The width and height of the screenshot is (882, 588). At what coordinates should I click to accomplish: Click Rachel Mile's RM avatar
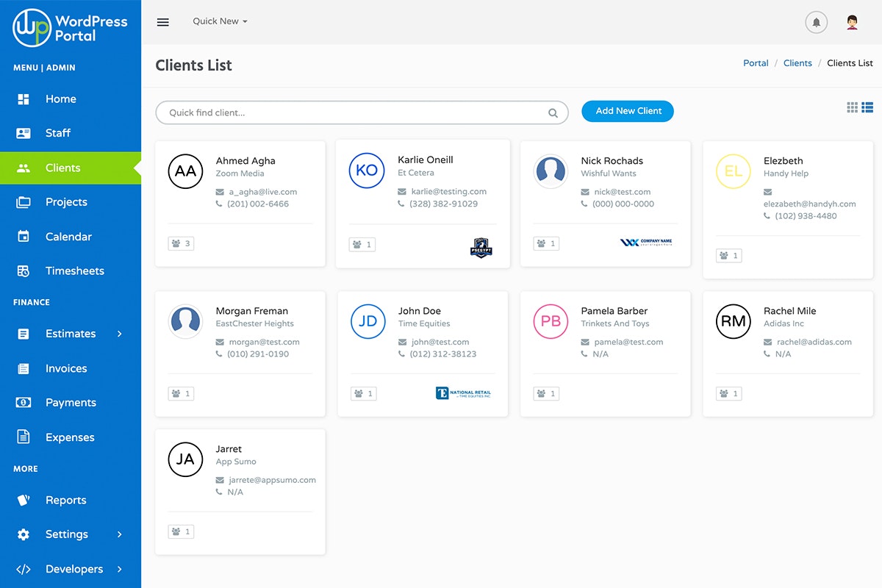point(734,321)
